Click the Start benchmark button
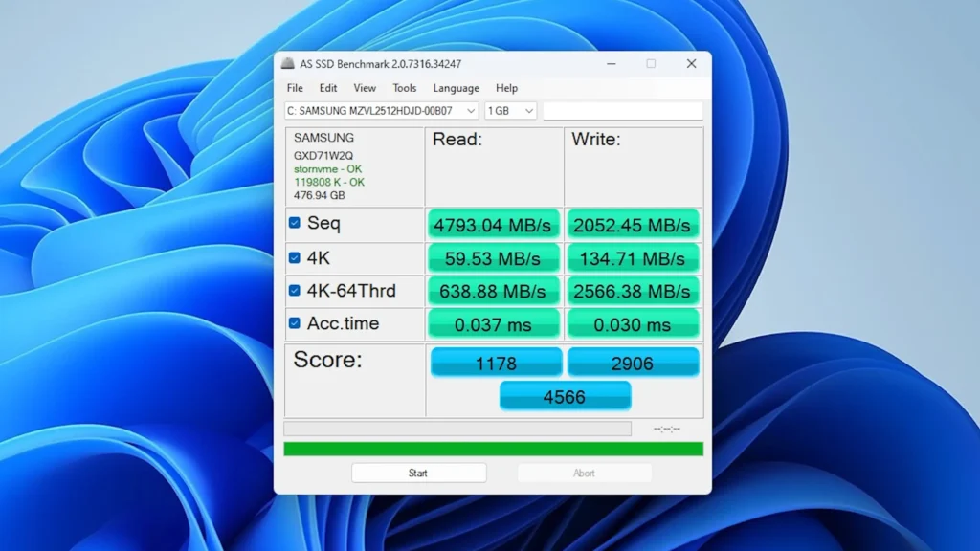This screenshot has width=980, height=551. (x=419, y=473)
